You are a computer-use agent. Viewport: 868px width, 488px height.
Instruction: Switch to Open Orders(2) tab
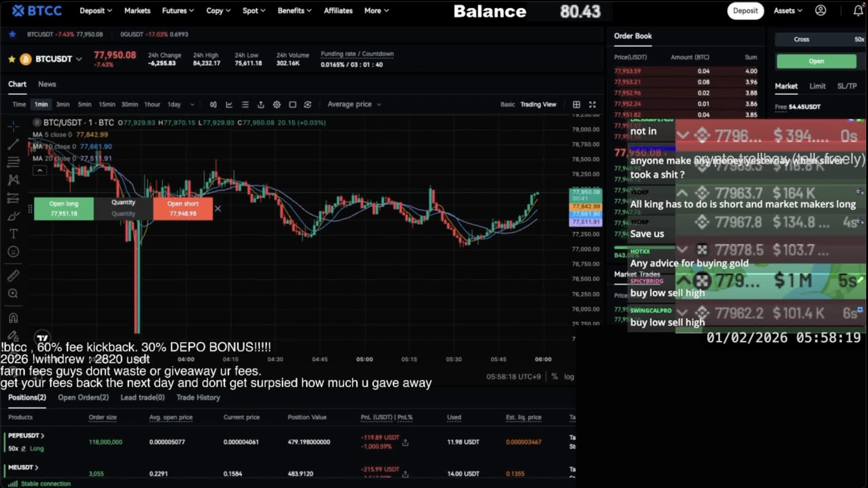click(83, 398)
